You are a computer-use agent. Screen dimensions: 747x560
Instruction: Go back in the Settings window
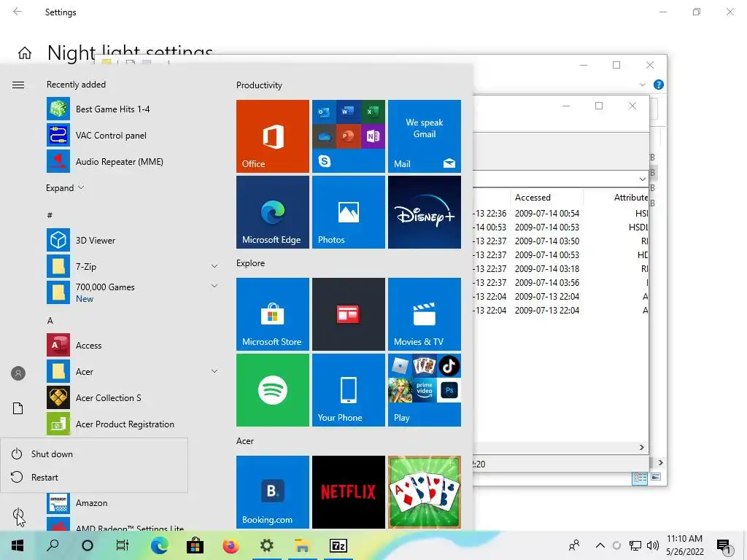18,12
